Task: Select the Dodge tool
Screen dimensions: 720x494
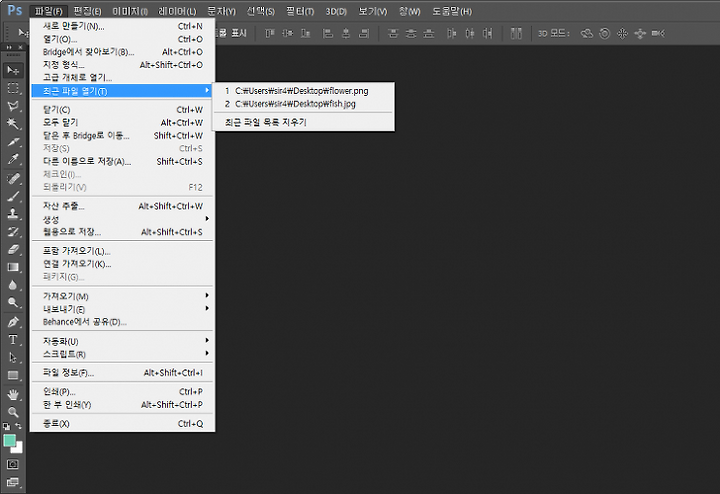Action: pyautogui.click(x=13, y=303)
